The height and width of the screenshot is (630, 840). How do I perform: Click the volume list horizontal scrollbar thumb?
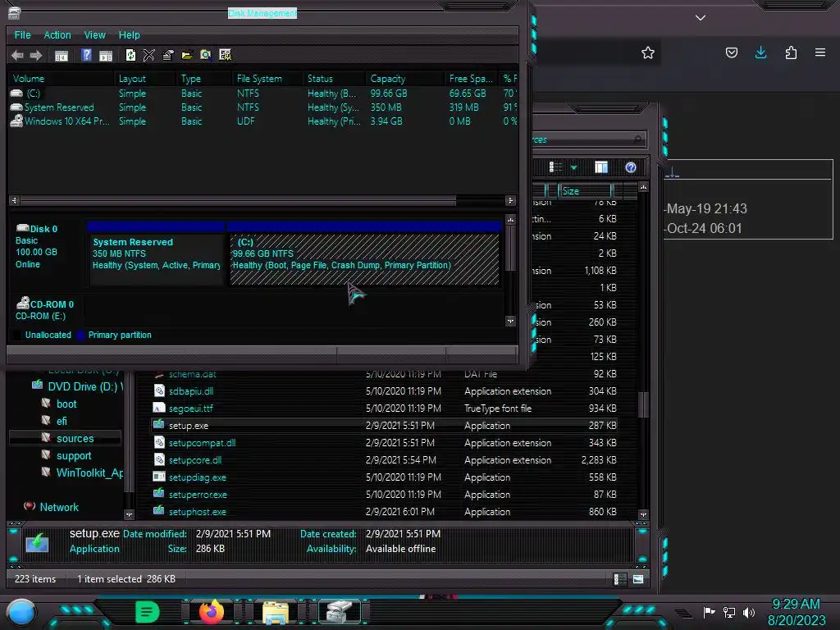(x=238, y=200)
